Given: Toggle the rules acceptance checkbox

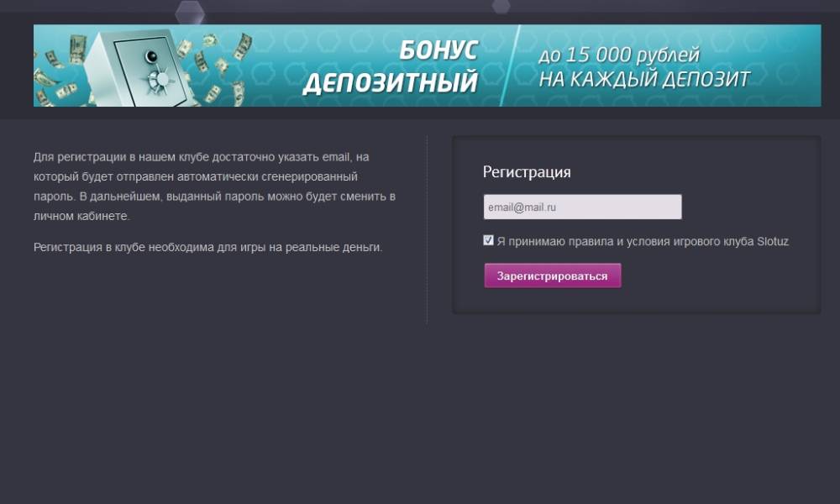Looking at the screenshot, I should [x=488, y=240].
